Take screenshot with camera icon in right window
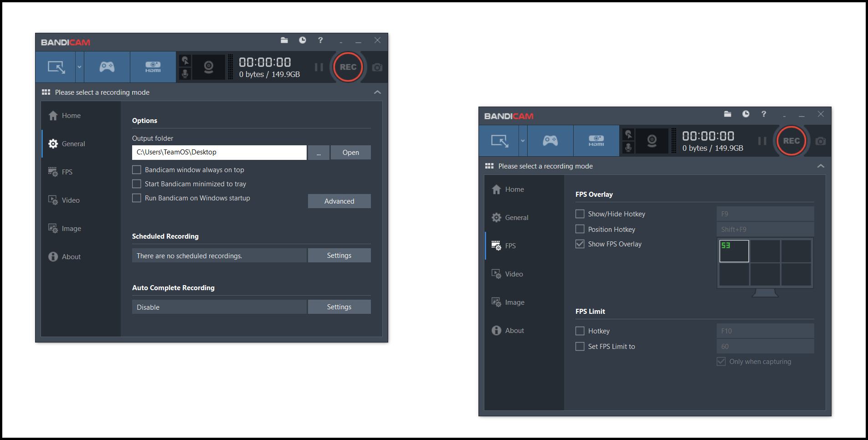 tap(821, 141)
